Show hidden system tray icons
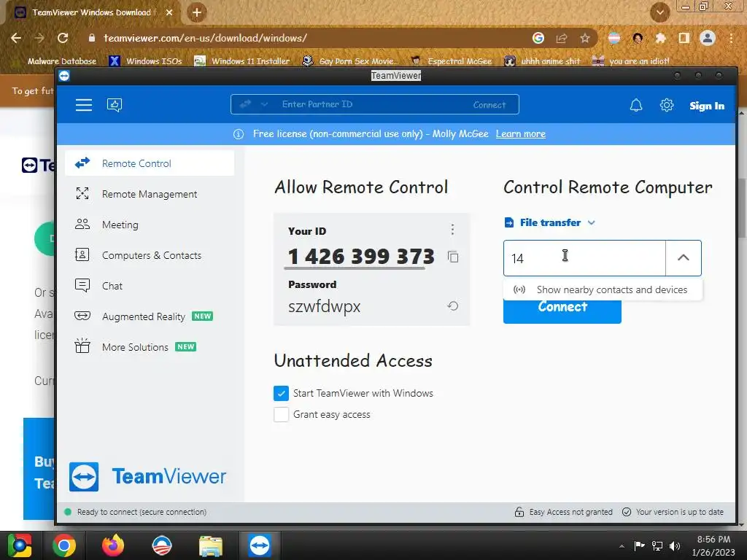This screenshot has width=747, height=560. point(622,546)
